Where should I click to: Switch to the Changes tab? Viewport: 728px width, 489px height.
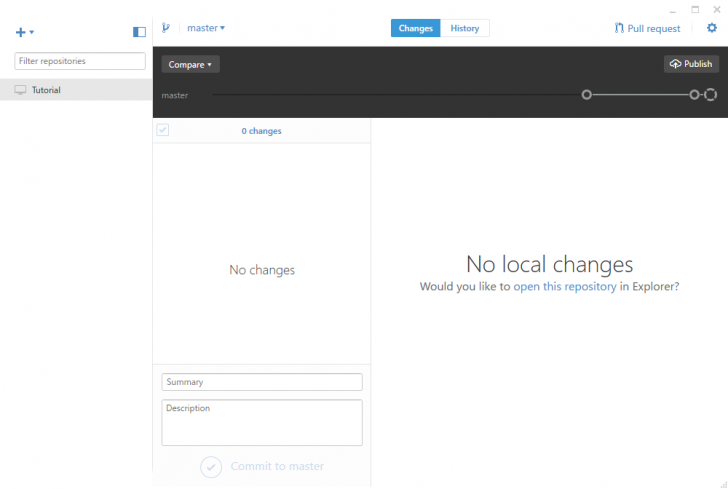(x=416, y=28)
